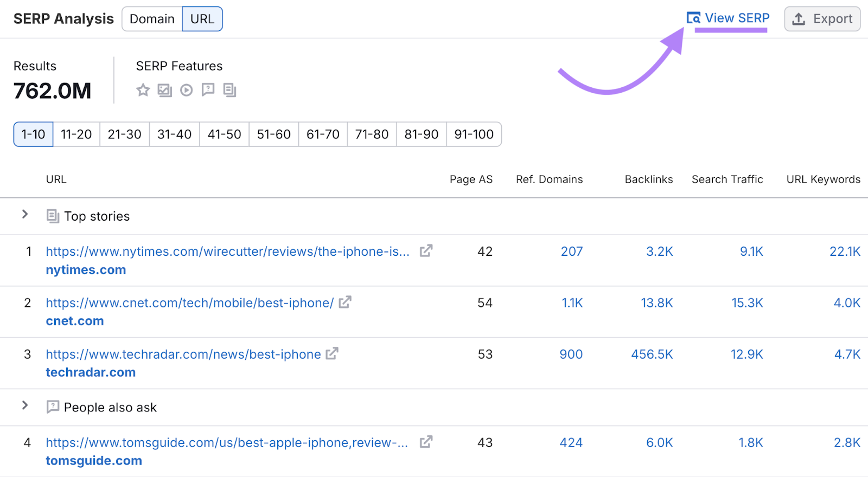Click the View SERP link

tap(728, 18)
